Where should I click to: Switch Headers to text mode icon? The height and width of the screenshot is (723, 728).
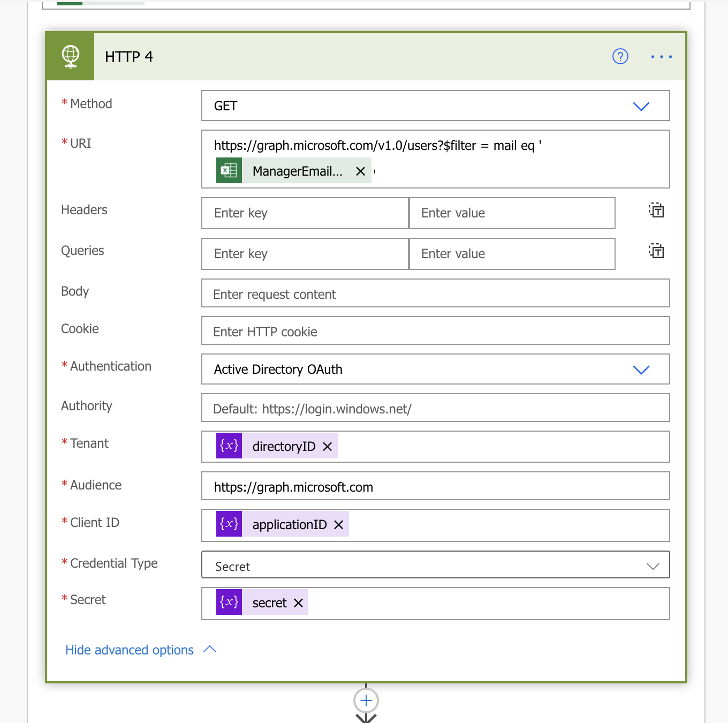pyautogui.click(x=656, y=210)
